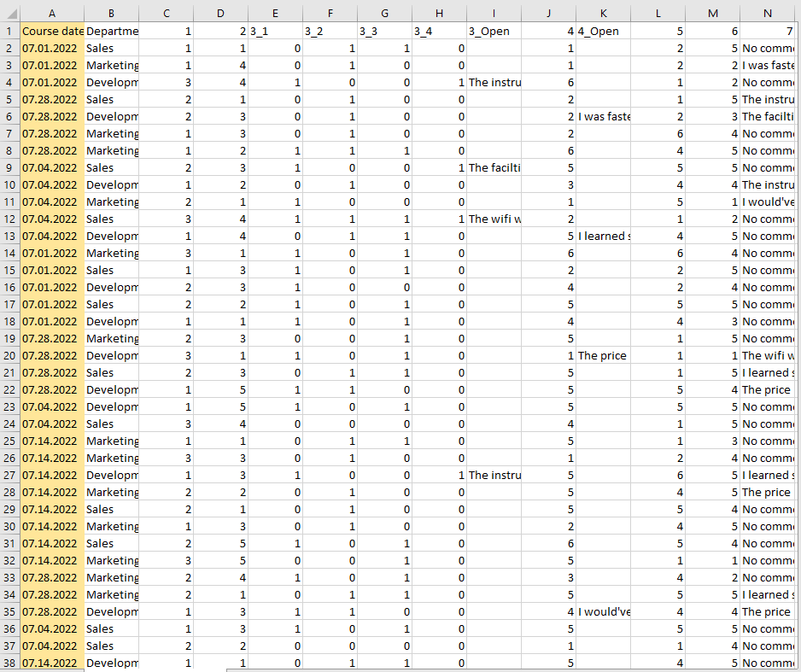The image size is (801, 672).
Task: Click the date cell in row 2
Action: click(52, 48)
